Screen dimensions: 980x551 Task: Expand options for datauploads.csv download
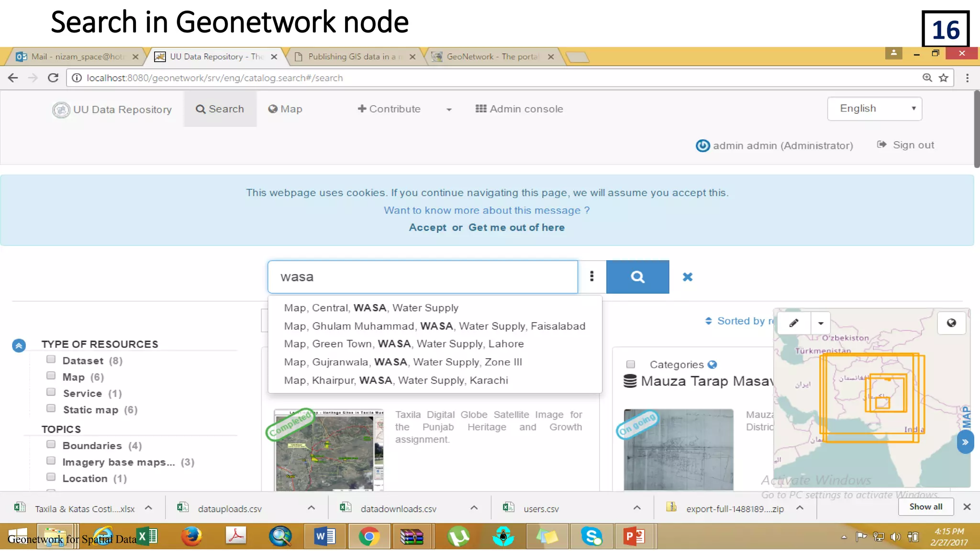tap(311, 508)
